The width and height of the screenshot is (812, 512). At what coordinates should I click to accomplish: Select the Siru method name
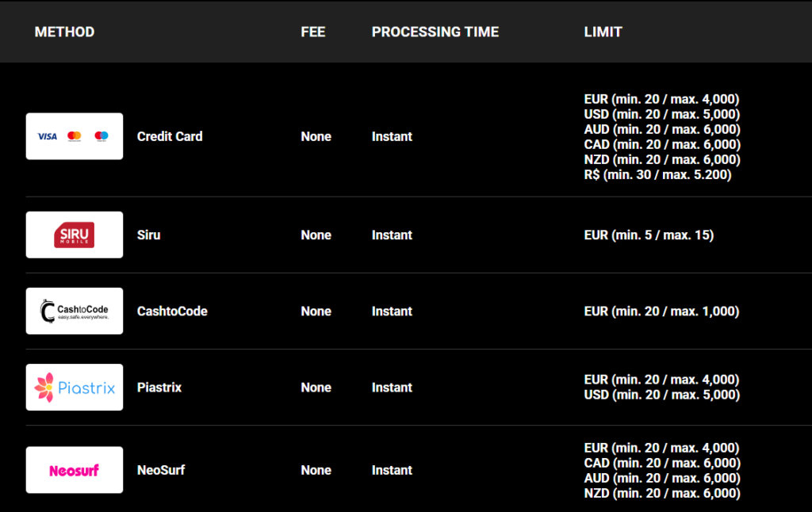tap(148, 235)
